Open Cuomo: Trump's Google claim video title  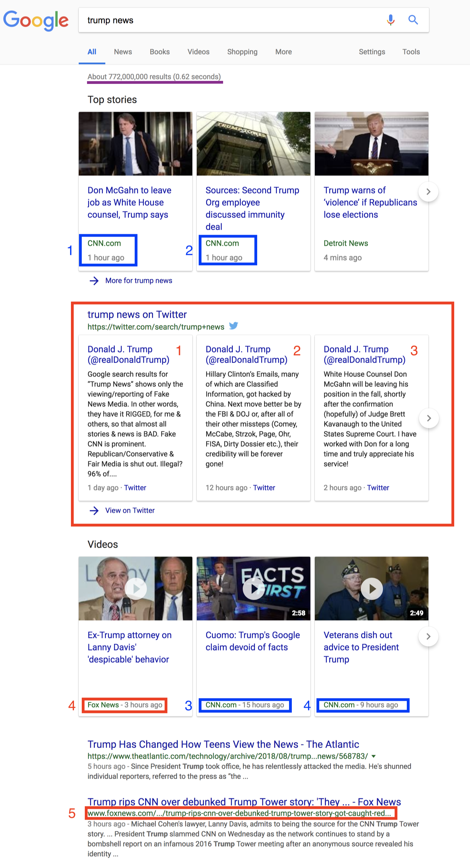[x=252, y=641]
